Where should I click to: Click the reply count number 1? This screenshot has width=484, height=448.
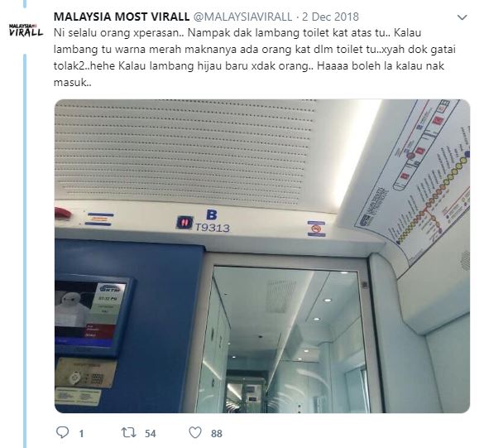[81, 433]
